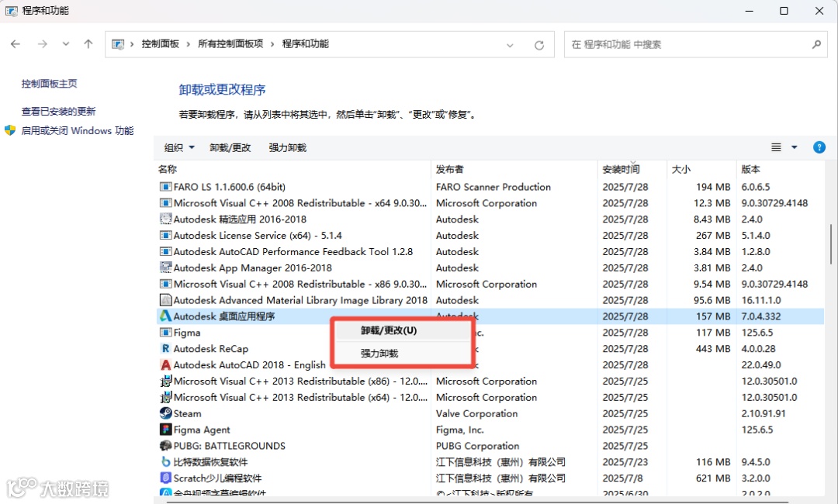Click 强力卸载 in the toolbar
Viewport: 838px width, 504px height.
click(x=288, y=147)
